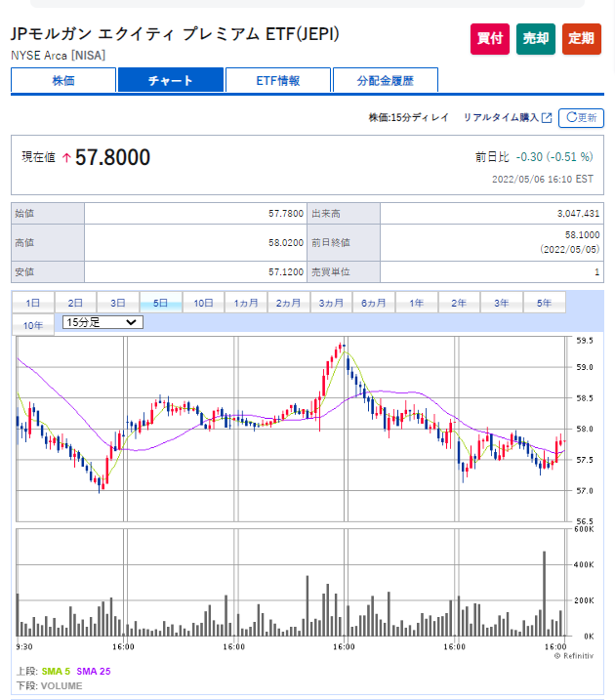Select the 3日 chart range

pyautogui.click(x=118, y=303)
